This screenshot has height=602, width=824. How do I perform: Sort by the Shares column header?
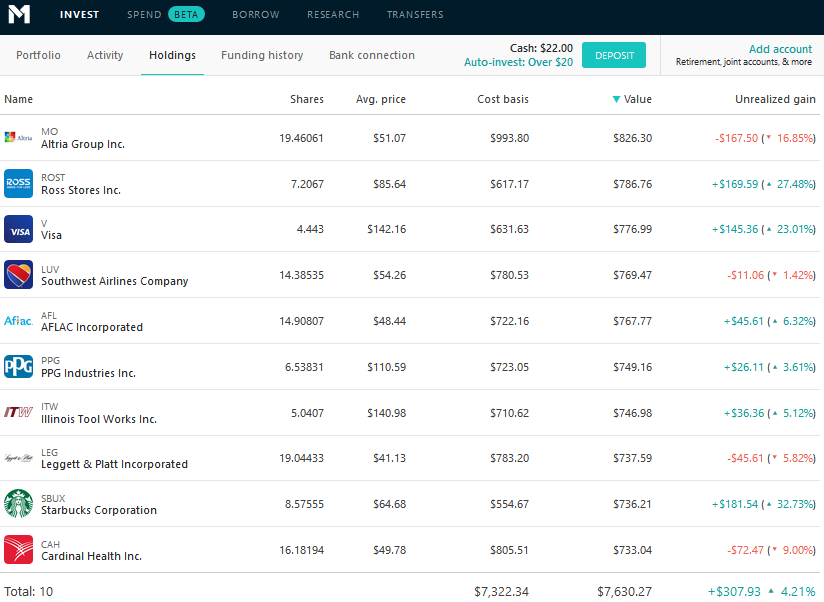tap(307, 99)
